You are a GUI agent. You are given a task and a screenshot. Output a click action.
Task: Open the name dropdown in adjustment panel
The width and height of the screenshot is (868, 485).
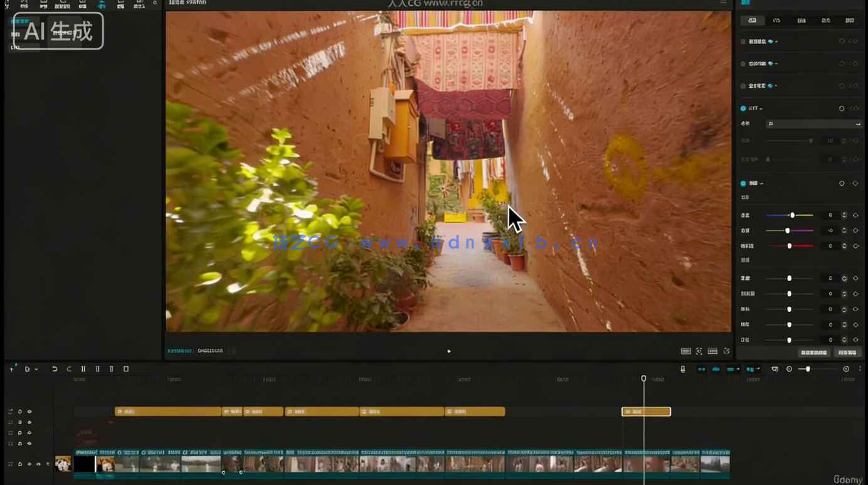[x=814, y=124]
